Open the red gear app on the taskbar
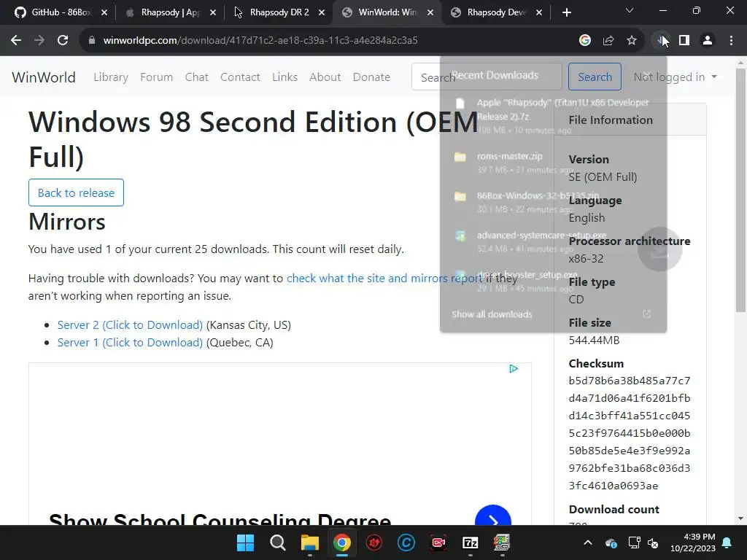Image resolution: width=747 pixels, height=560 pixels. (374, 542)
